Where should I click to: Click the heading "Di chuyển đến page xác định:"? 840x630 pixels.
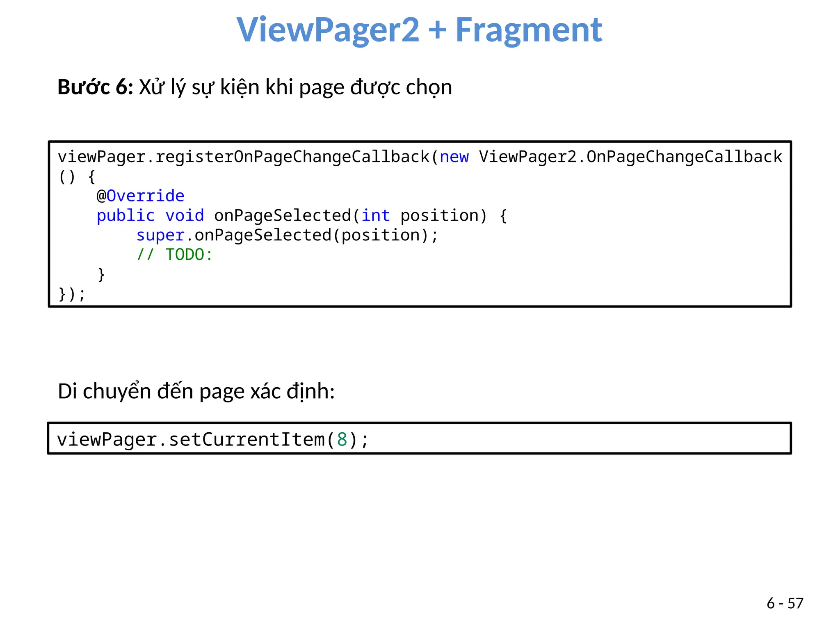pos(196,392)
